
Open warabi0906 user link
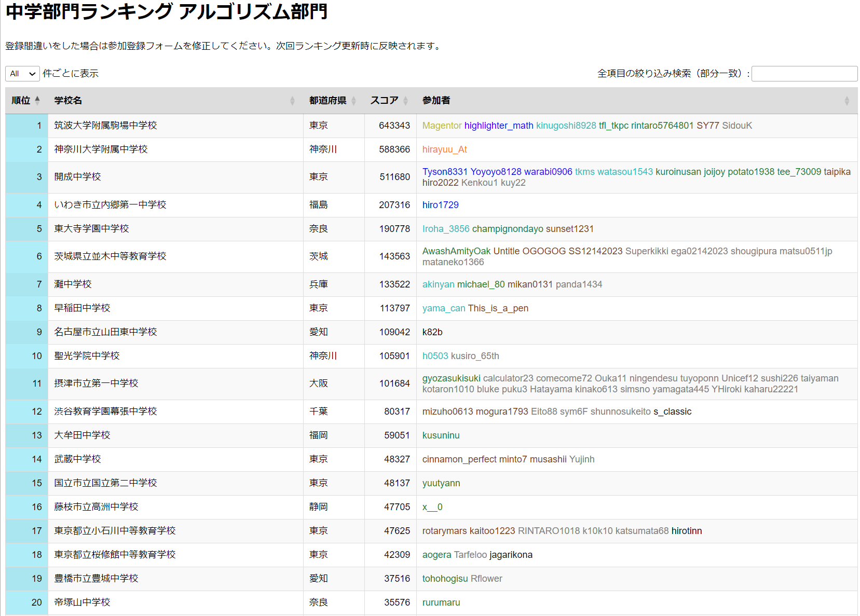click(x=548, y=172)
